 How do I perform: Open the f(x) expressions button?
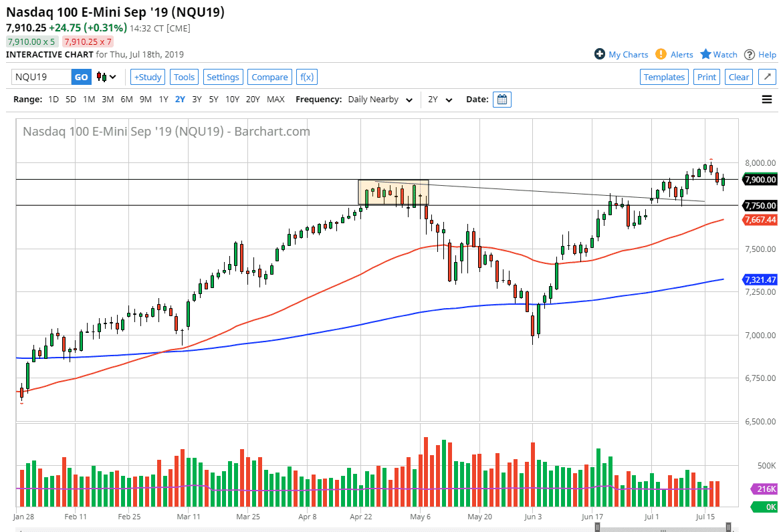(307, 77)
